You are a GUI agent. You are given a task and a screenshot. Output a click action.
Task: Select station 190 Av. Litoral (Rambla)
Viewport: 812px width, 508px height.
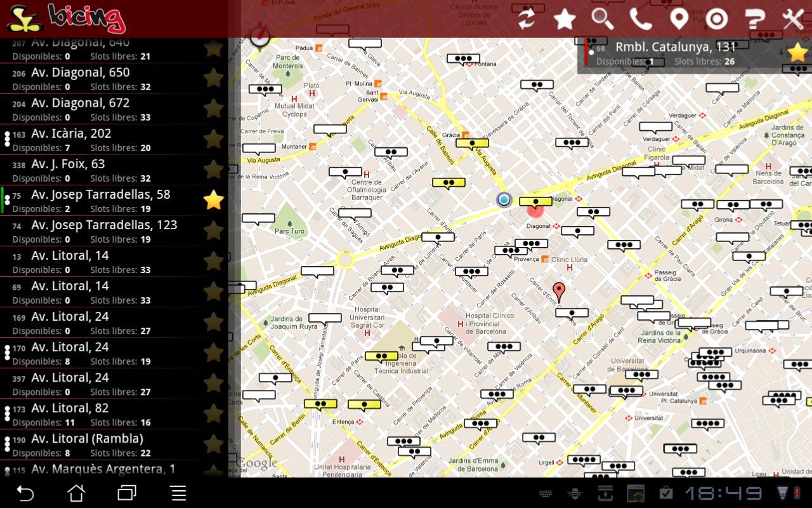pos(114,444)
